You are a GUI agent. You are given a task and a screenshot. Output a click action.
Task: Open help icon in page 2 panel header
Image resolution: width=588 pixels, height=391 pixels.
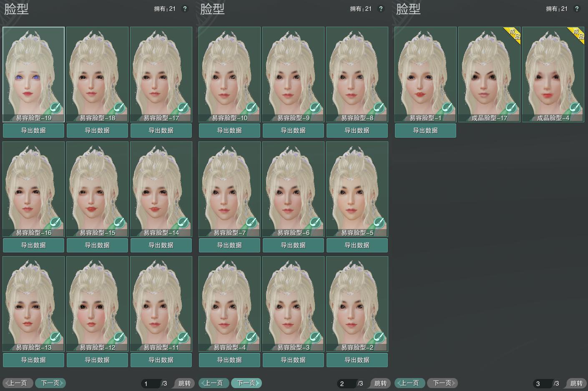[x=381, y=9]
